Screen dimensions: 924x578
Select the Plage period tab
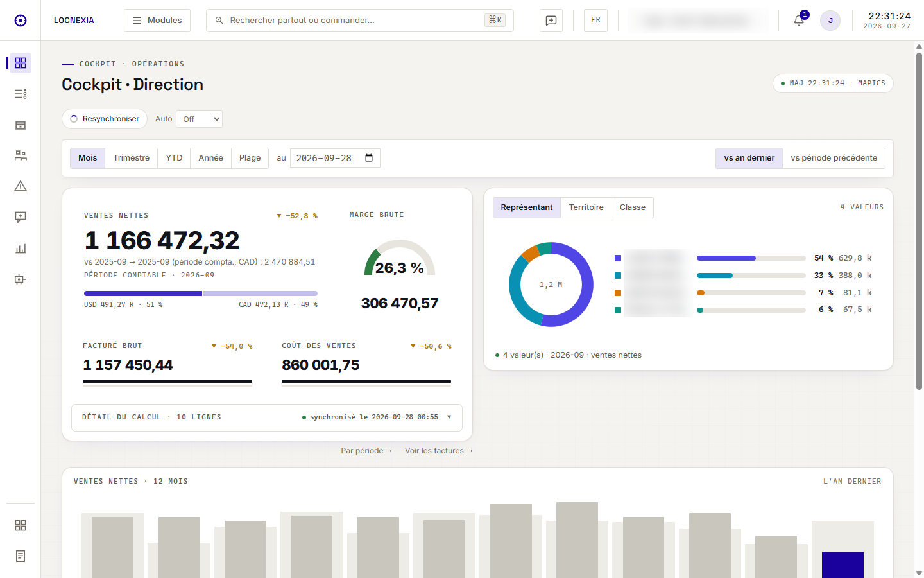click(x=250, y=158)
